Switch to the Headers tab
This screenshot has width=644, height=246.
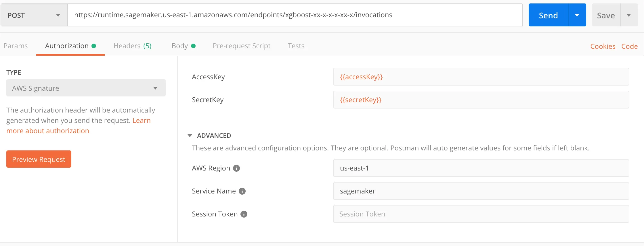pyautogui.click(x=132, y=46)
